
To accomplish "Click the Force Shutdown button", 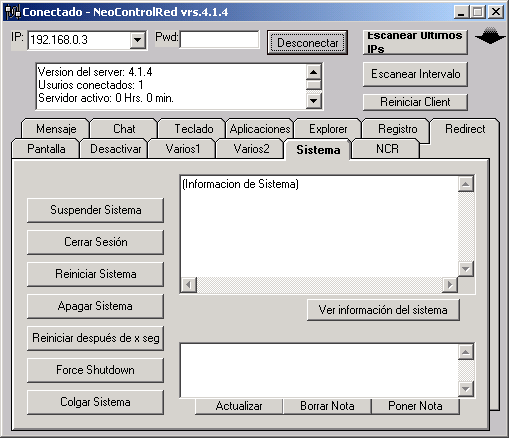I will (95, 370).
